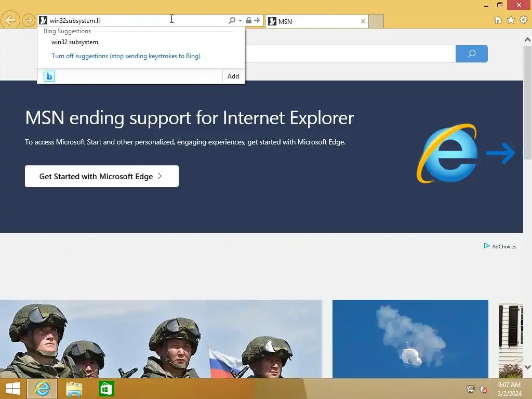Open a new tab with the blank tab button
532x399 pixels.
(x=376, y=21)
